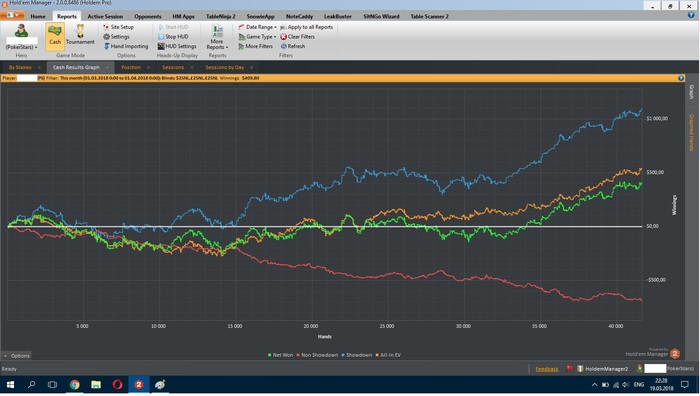Expand the Options panel below the graph
The width and height of the screenshot is (700, 396).
(x=17, y=356)
